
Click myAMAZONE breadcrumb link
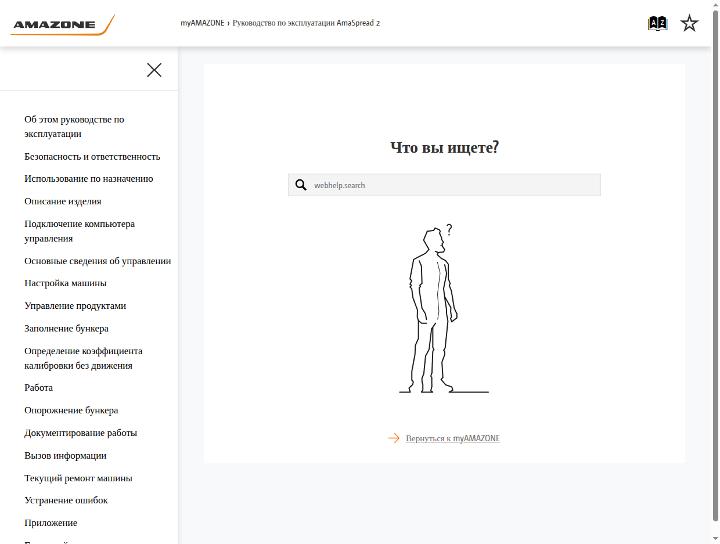tap(202, 23)
